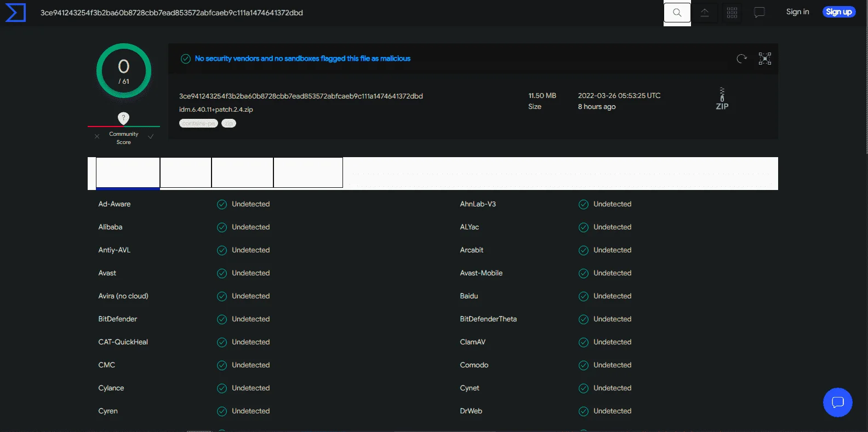This screenshot has height=432, width=868.
Task: Select the fourth blank tab in the tab bar
Action: click(308, 172)
